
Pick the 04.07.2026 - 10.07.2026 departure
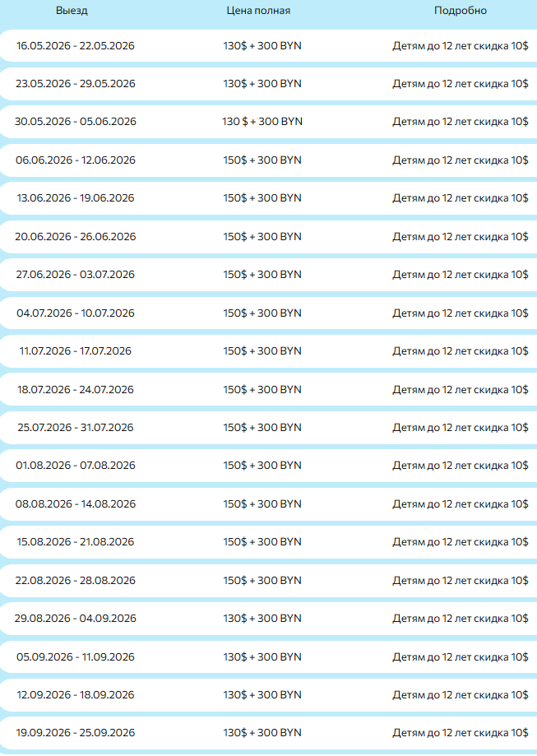point(76,313)
